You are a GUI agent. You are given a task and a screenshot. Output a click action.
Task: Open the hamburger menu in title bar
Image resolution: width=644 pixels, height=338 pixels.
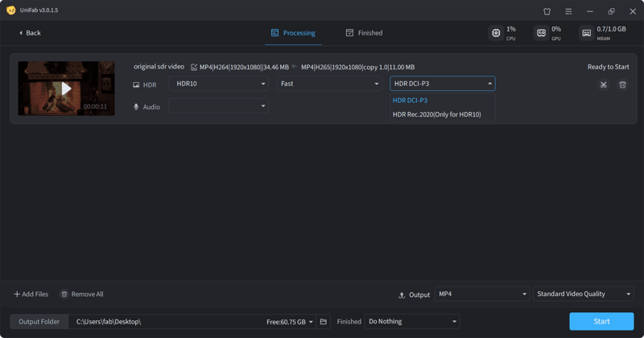[x=568, y=11]
